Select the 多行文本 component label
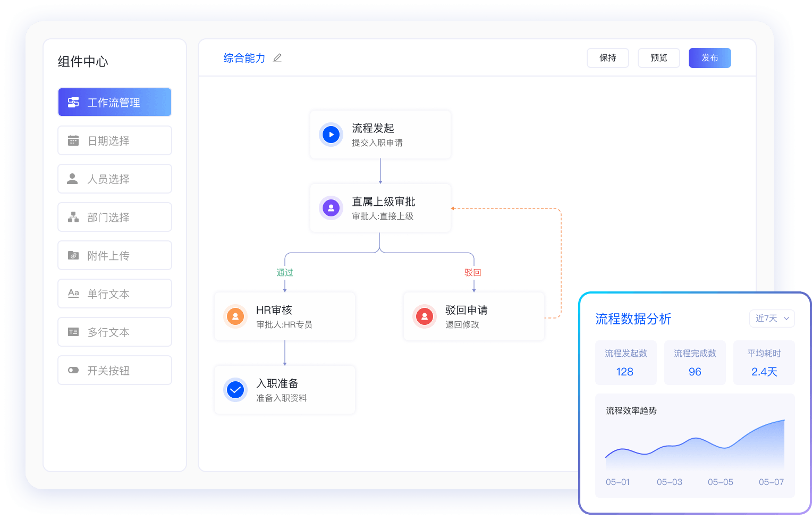 point(108,332)
